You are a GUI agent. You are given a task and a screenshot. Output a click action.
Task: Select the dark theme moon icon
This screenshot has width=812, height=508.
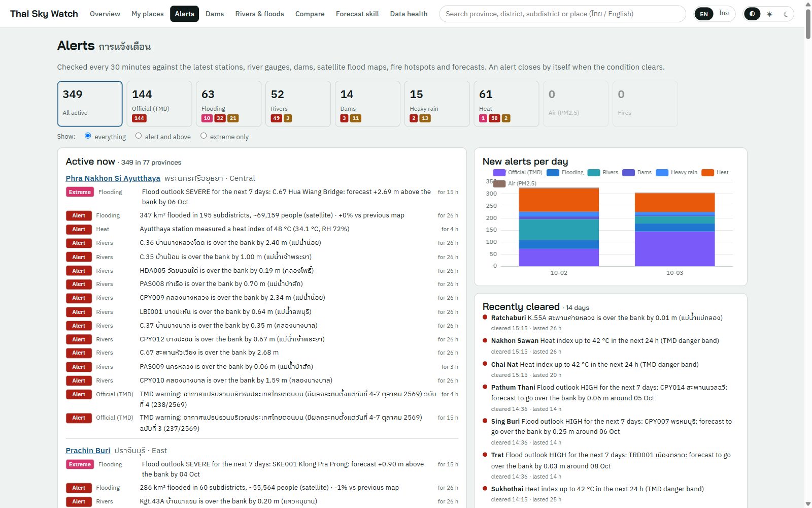pyautogui.click(x=786, y=14)
